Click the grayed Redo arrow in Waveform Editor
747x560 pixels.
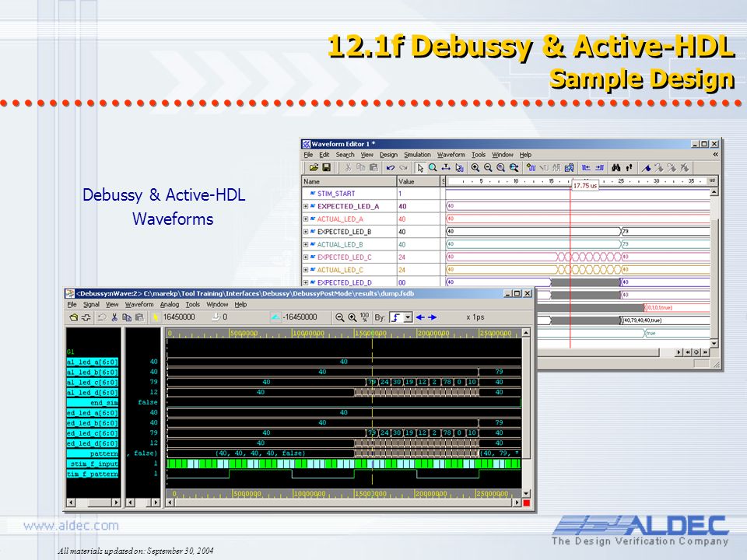pos(404,168)
